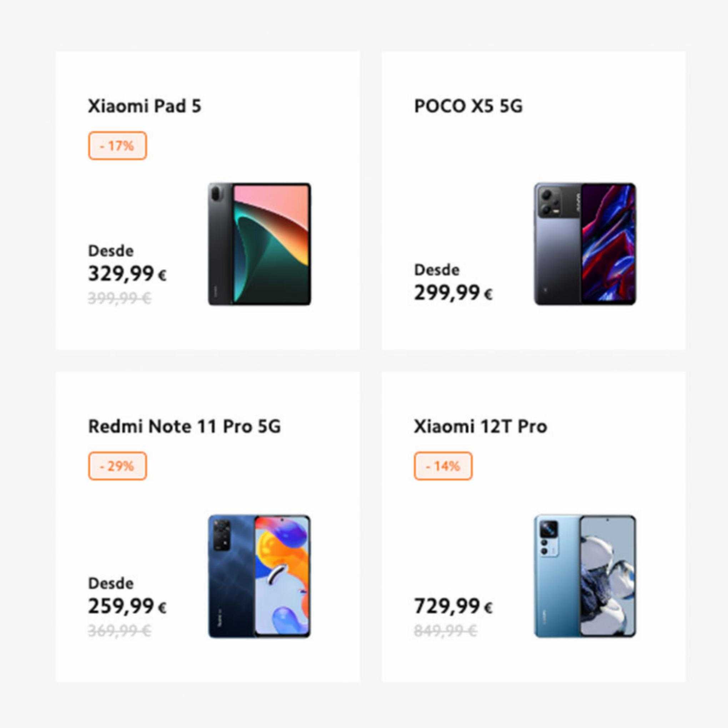Click the crossed-out 369,99 € original price
This screenshot has height=728, width=728.
(120, 631)
